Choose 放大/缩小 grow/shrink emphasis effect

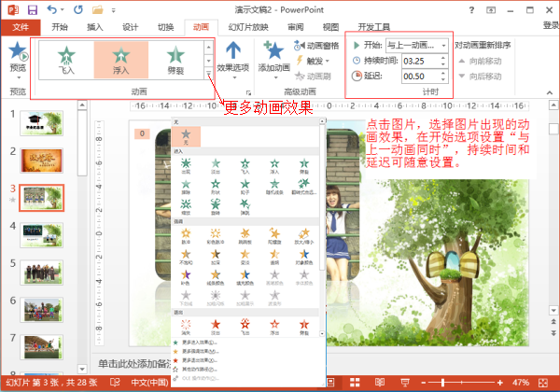[x=304, y=236]
